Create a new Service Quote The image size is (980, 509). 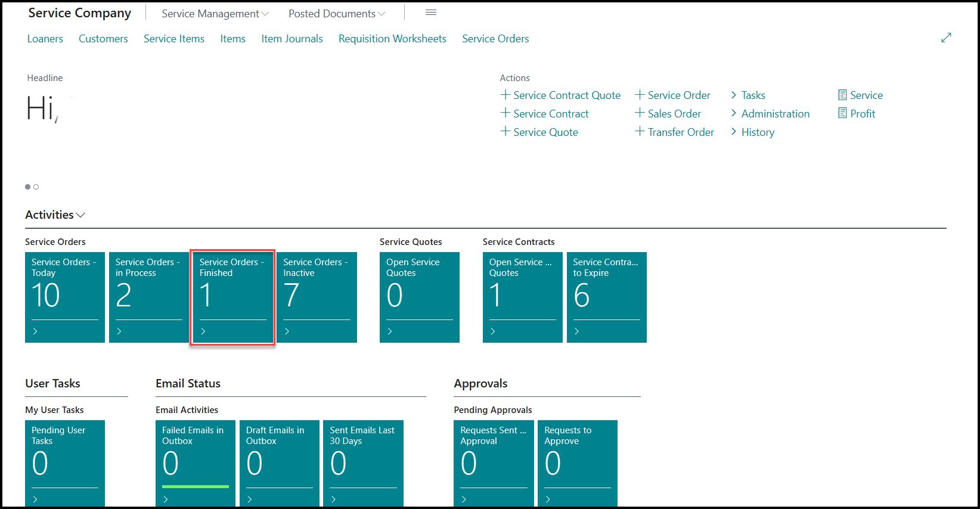545,132
